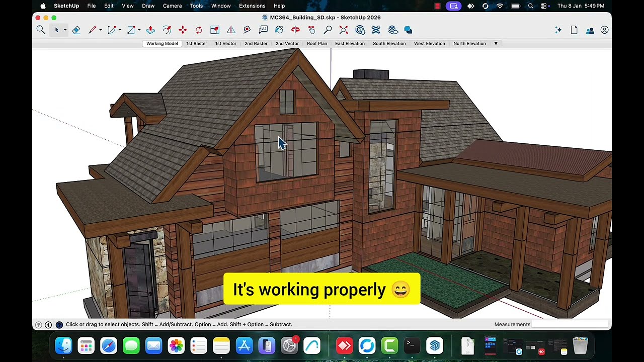Switch to 2nd Vector scene tab
Image resolution: width=644 pixels, height=362 pixels.
coord(287,43)
